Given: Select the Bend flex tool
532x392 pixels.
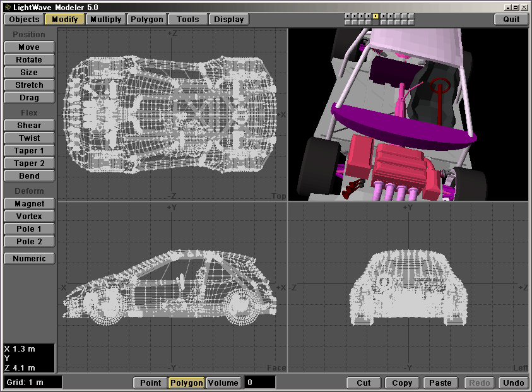Looking at the screenshot, I should click(29, 176).
